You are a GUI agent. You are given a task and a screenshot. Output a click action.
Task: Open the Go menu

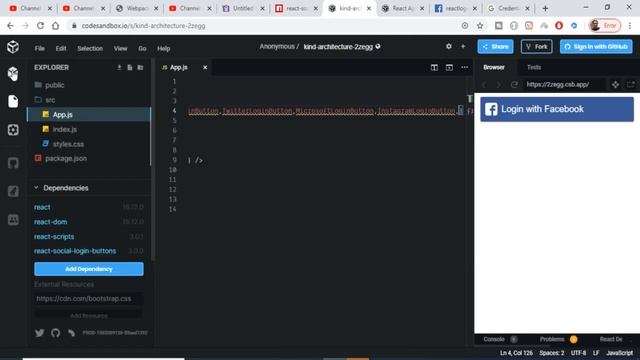(142, 48)
